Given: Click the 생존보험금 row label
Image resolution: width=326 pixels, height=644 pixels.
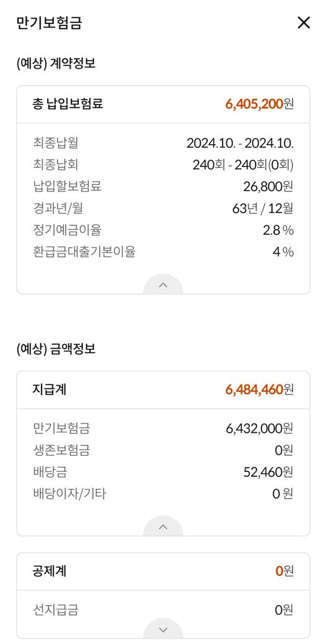Looking at the screenshot, I should pos(61,450).
